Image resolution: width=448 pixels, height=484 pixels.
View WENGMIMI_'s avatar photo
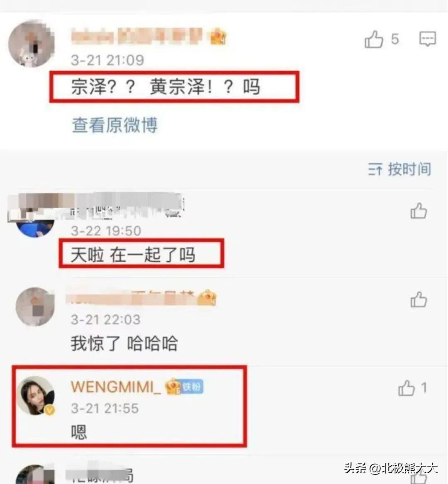point(35,396)
